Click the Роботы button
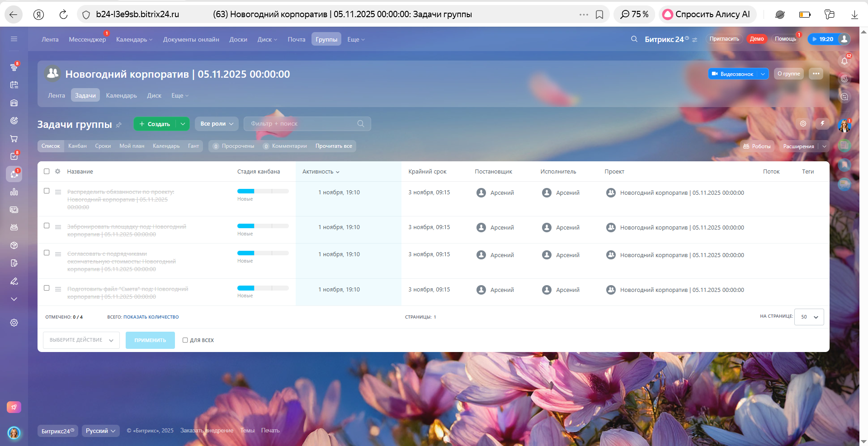Screen dimensions: 868x446 coord(757,146)
